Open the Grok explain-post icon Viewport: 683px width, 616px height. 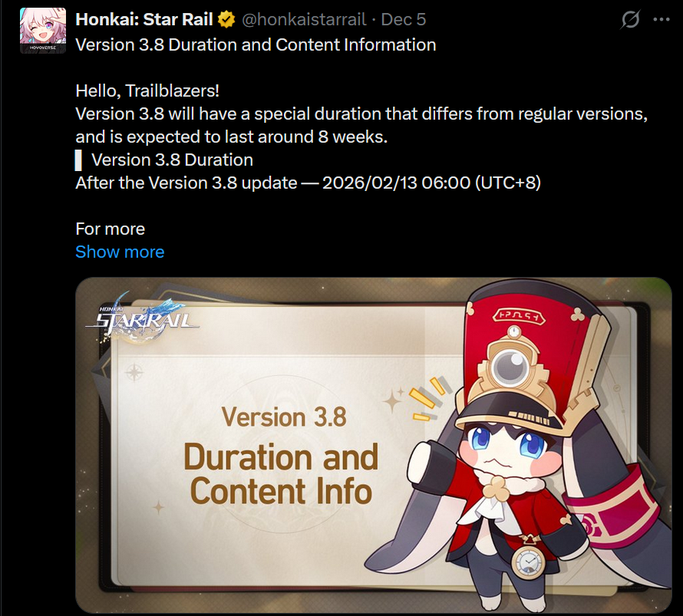pyautogui.click(x=630, y=20)
